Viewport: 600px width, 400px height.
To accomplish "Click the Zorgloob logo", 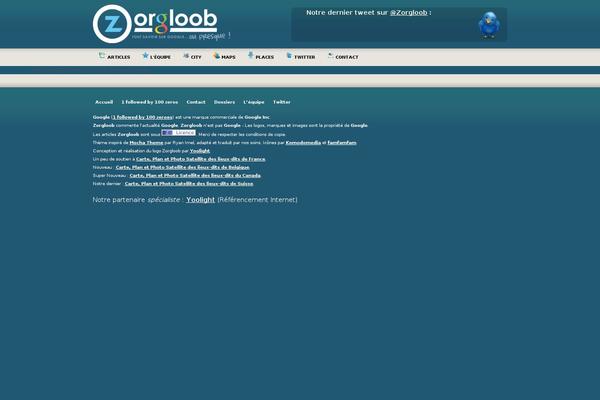I will pyautogui.click(x=161, y=24).
